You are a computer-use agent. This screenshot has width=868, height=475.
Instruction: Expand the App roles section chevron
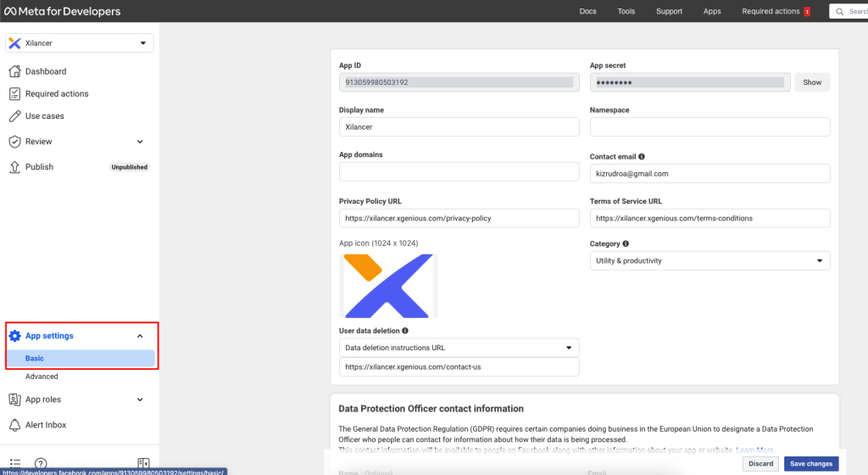pyautogui.click(x=140, y=400)
